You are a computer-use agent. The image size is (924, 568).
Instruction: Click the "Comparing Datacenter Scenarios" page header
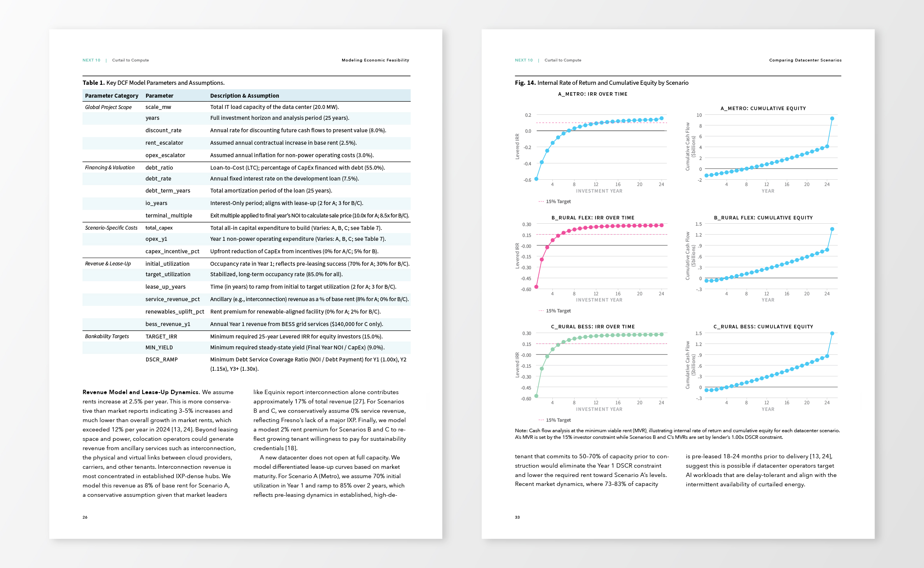[x=805, y=60]
